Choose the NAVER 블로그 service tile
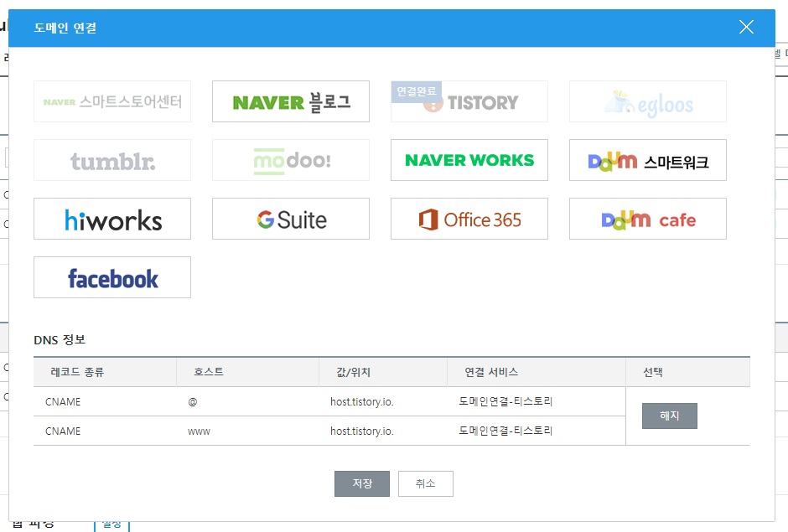The height and width of the screenshot is (532, 788). coord(291,101)
